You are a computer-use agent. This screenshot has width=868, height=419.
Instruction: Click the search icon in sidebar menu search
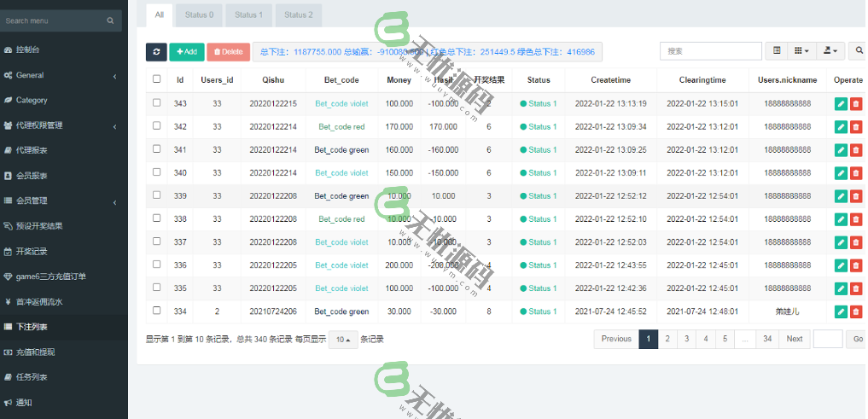click(110, 20)
